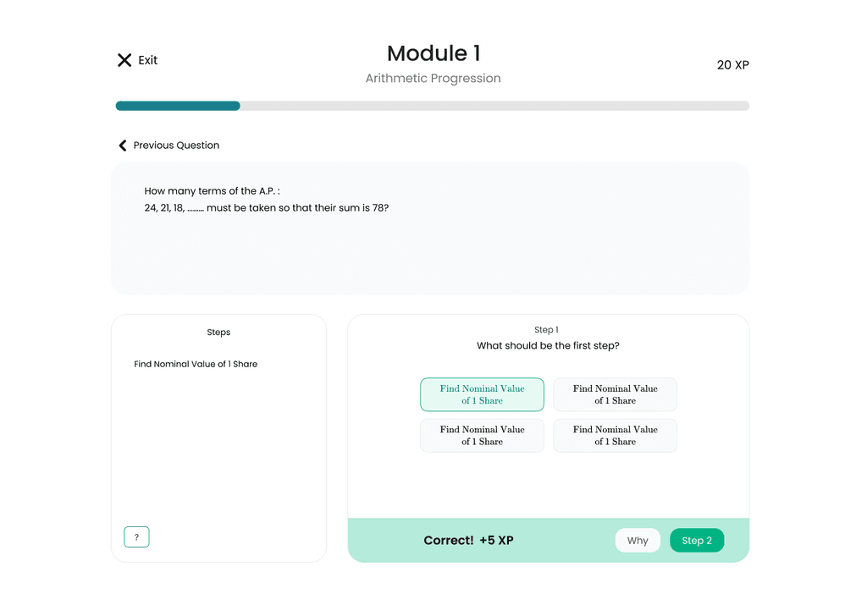Click the Why button

[638, 541]
